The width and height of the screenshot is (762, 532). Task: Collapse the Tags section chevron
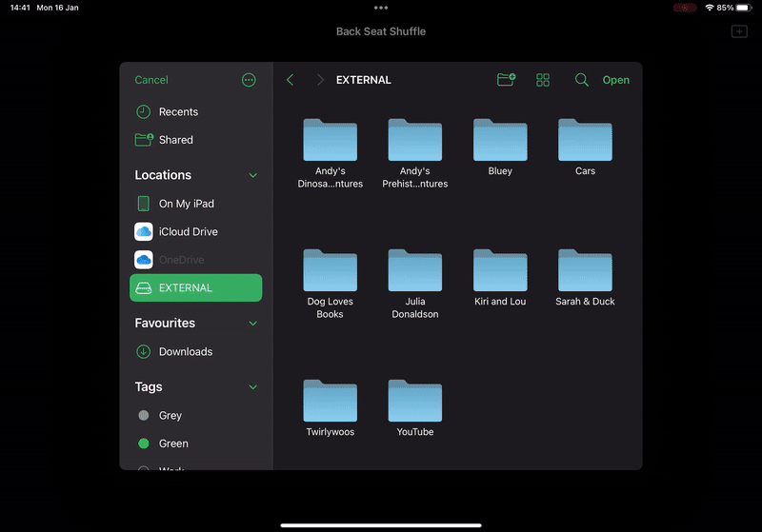pyautogui.click(x=253, y=386)
